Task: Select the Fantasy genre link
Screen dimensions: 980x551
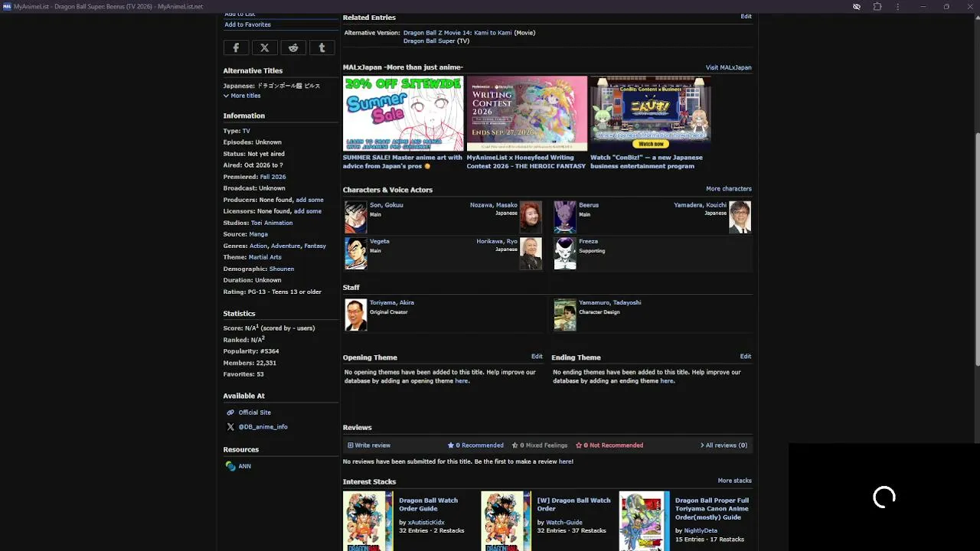Action: (315, 246)
